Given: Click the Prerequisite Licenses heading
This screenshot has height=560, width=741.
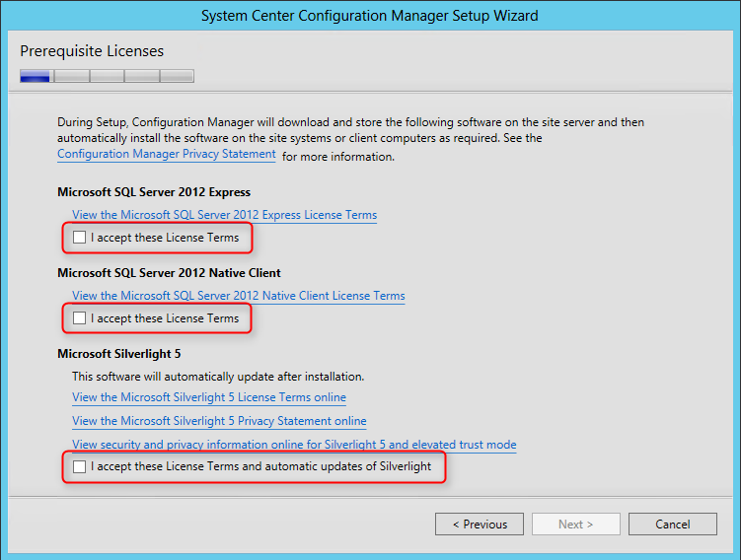Looking at the screenshot, I should pos(92,51).
